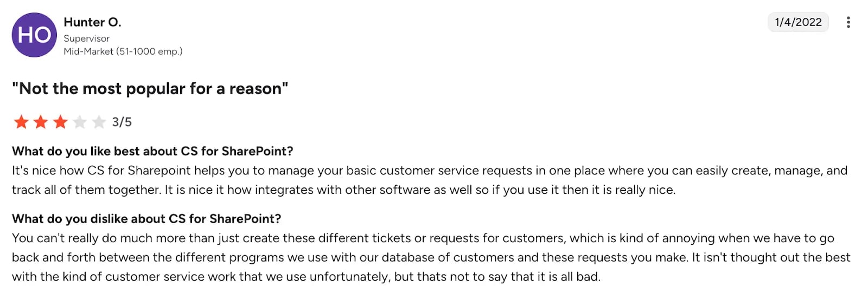
Task: Click the fourth gray rating star
Action: point(80,122)
